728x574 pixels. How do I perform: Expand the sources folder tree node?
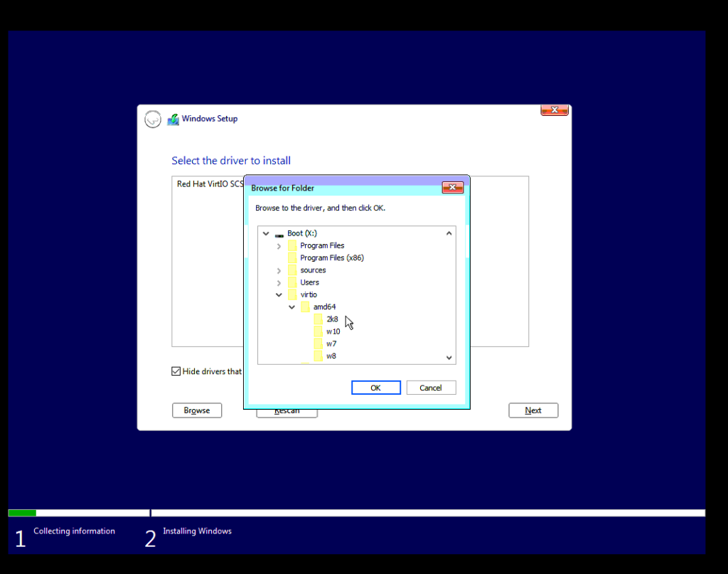(279, 270)
